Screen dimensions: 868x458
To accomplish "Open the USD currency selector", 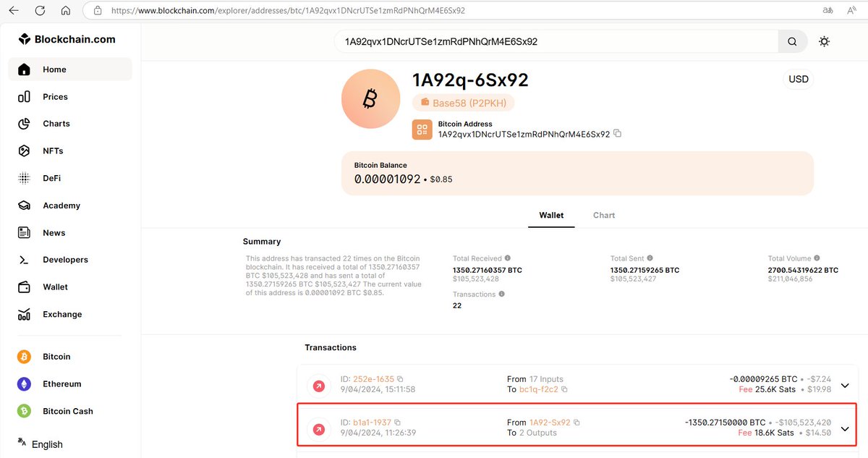I will [x=798, y=79].
